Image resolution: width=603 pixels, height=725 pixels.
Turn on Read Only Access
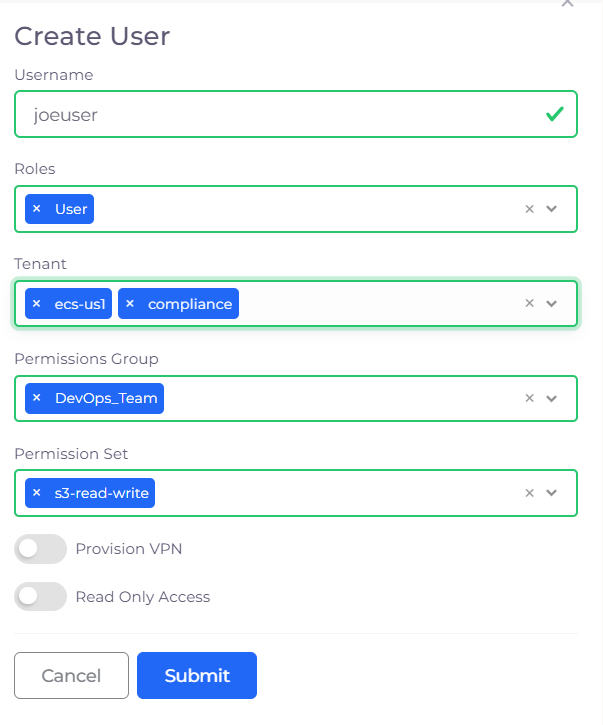click(x=40, y=597)
